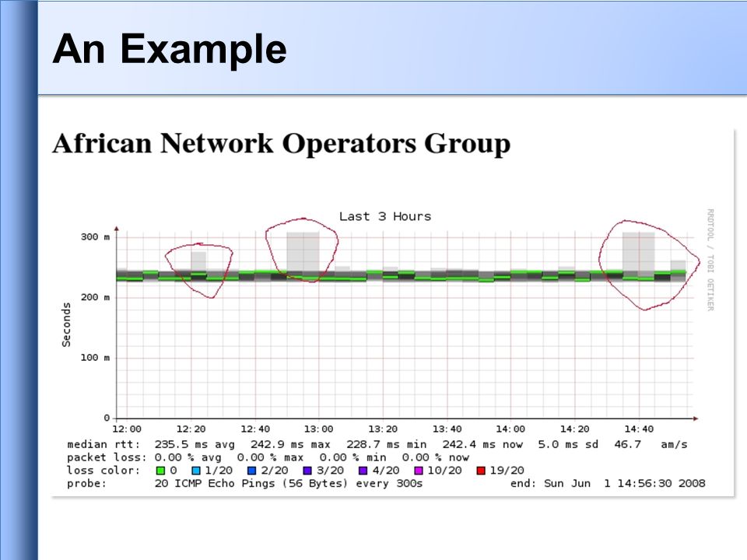
Task: Click the '14:40' time axis label
Action: tap(639, 429)
